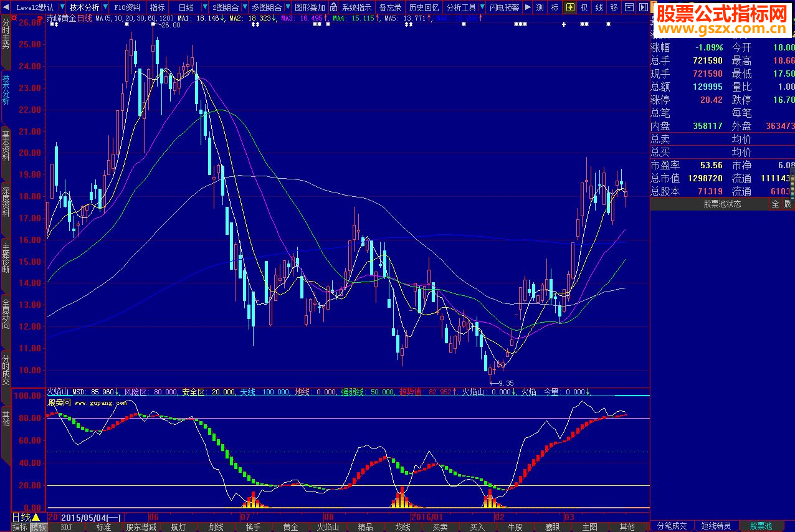Select 图形叠加 in the toolbar
The image size is (795, 532).
pyautogui.click(x=310, y=7)
